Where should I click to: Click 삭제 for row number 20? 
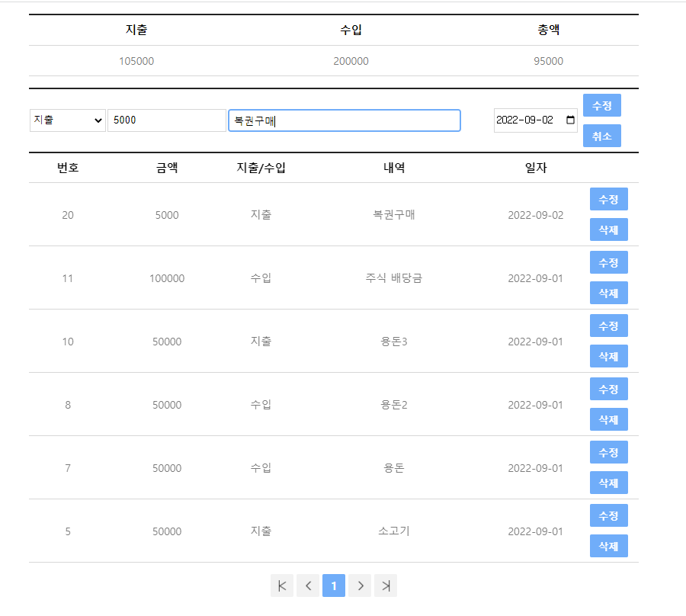(608, 229)
